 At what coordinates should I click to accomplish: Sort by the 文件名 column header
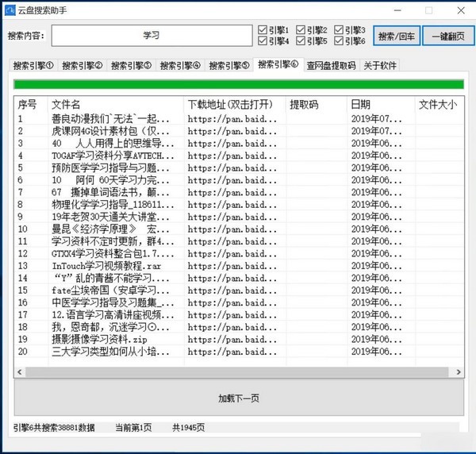(x=115, y=105)
